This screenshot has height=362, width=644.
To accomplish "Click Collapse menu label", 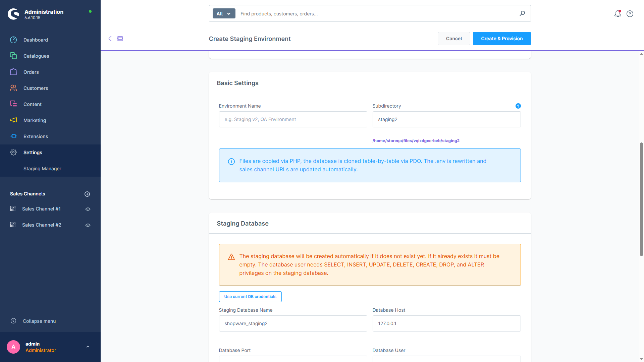I will tap(39, 321).
